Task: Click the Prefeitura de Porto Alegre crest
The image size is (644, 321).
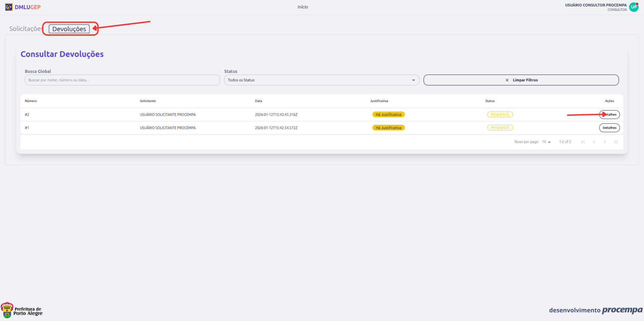Action: coord(7,310)
